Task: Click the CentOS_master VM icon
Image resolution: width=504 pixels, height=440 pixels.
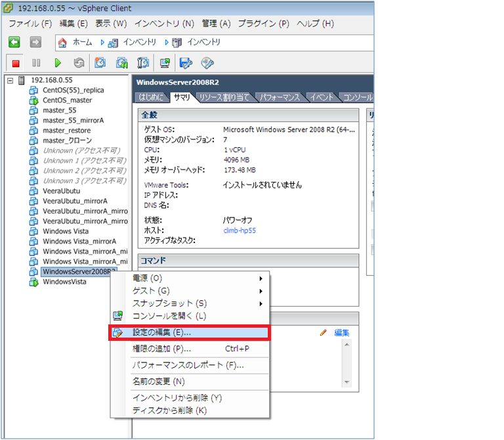Action: (x=33, y=100)
